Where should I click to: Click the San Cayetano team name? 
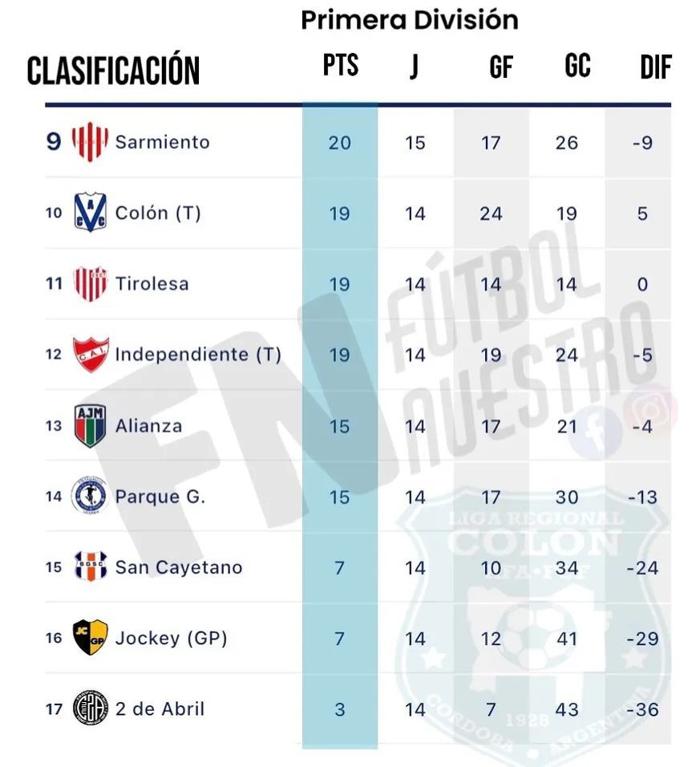[178, 567]
